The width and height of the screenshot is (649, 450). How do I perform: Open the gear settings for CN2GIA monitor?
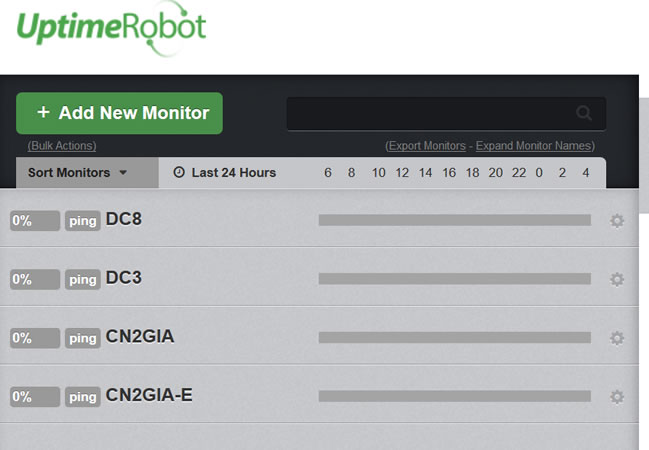point(616,338)
